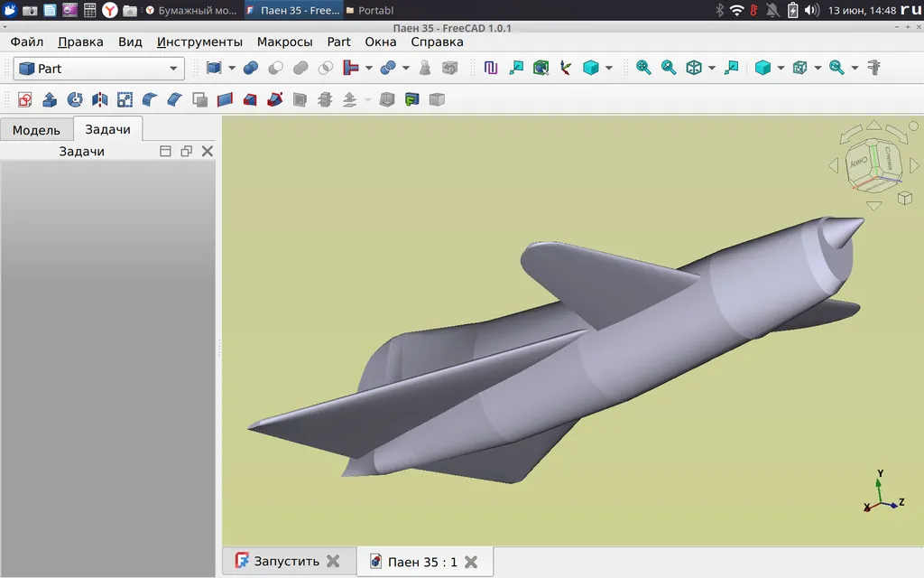
Task: Expand the compound tools dropdown arrow
Action: [x=232, y=68]
